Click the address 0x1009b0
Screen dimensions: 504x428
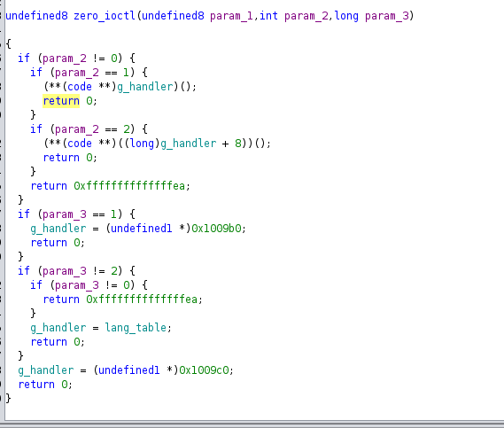pyautogui.click(x=216, y=229)
